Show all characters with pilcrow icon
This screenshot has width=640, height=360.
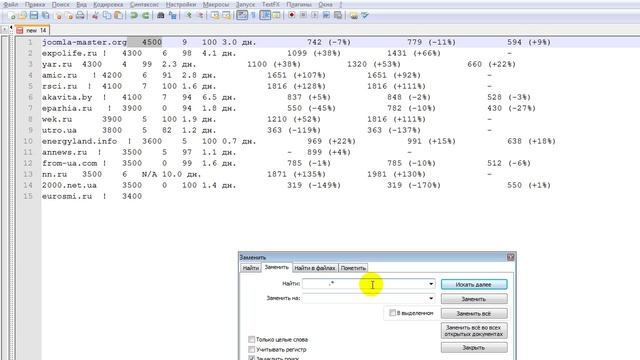pyautogui.click(x=253, y=16)
